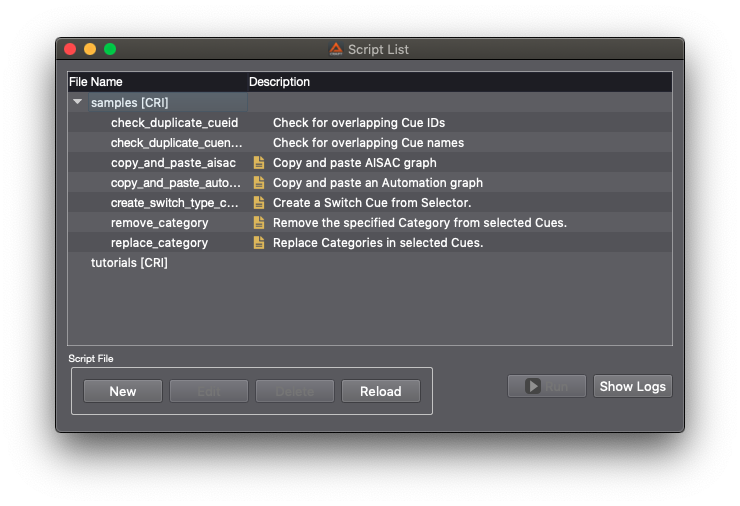The height and width of the screenshot is (506, 740).
Task: Collapse the samples [CRI] folder triangle
Action: click(x=77, y=102)
